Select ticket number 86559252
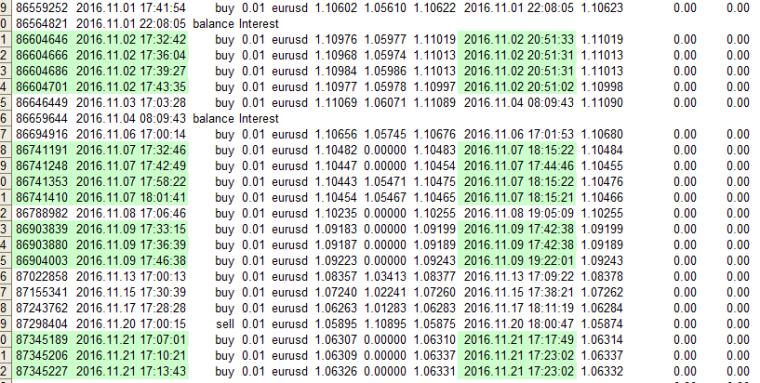This screenshot has height=383, width=760. [42, 8]
